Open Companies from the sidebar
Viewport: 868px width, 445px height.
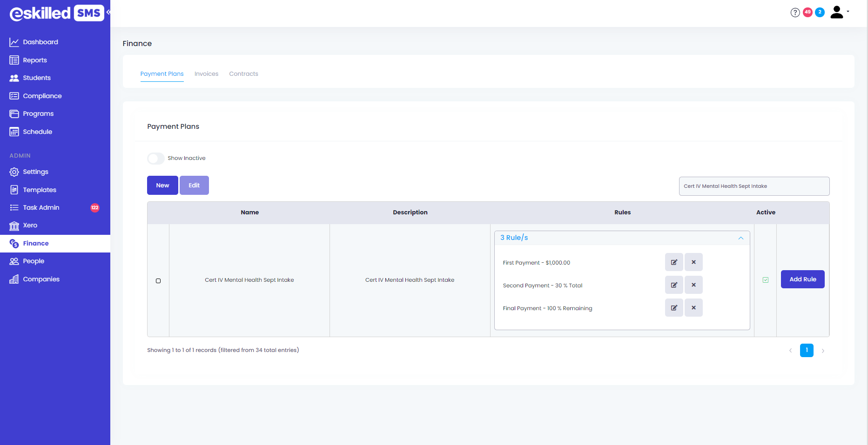[x=41, y=279]
